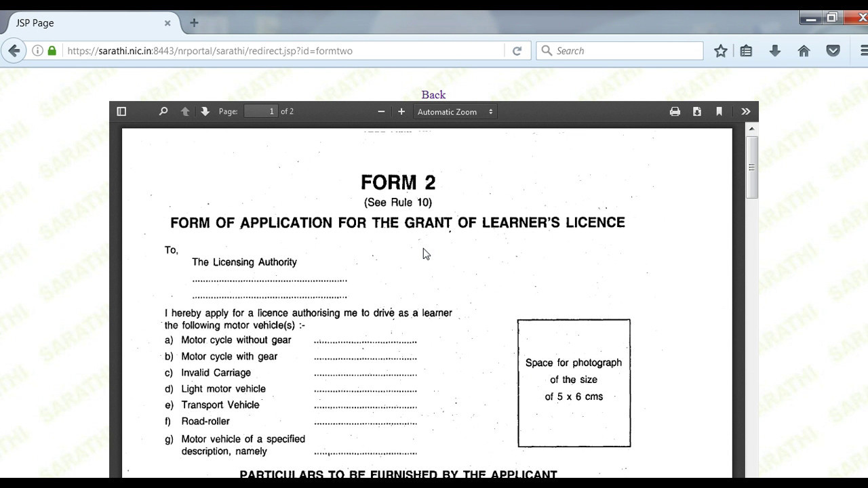The image size is (868, 488).
Task: Open the Automatic Zoom dropdown
Action: [x=455, y=112]
